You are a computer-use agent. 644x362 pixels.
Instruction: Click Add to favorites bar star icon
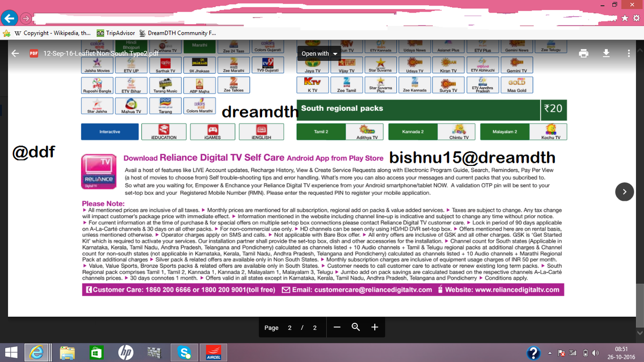click(7, 33)
